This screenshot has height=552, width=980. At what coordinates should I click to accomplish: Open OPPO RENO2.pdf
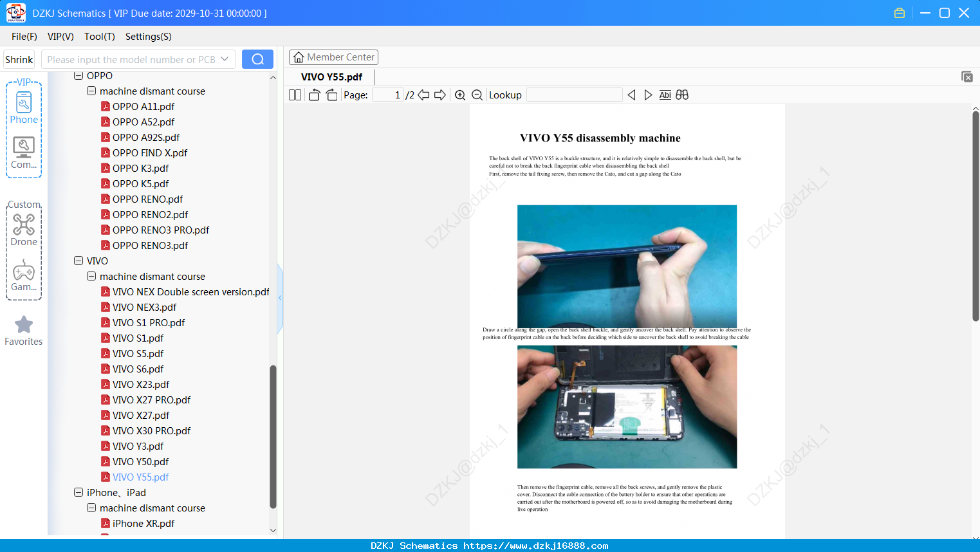(151, 214)
